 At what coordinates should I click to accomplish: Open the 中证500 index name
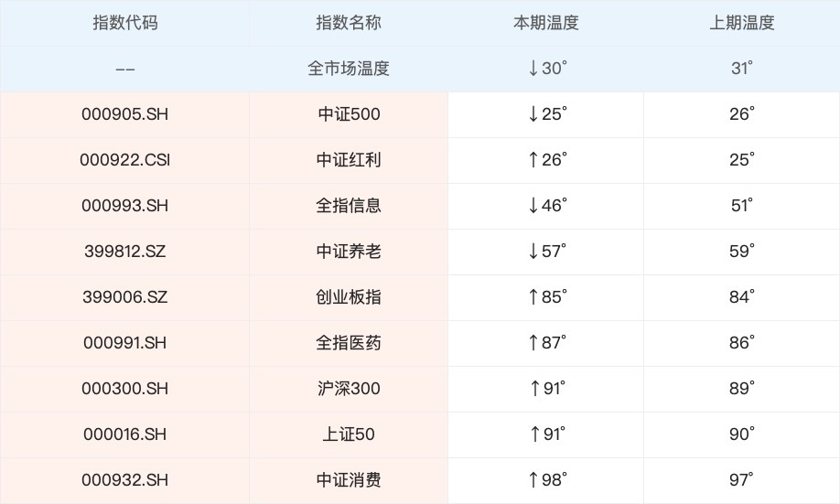pos(348,114)
